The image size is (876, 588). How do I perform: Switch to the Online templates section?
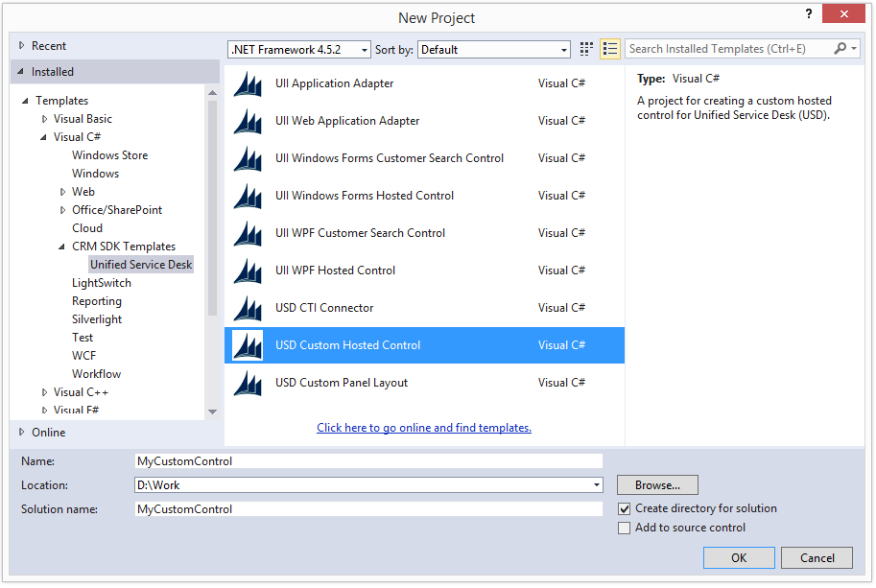click(48, 433)
